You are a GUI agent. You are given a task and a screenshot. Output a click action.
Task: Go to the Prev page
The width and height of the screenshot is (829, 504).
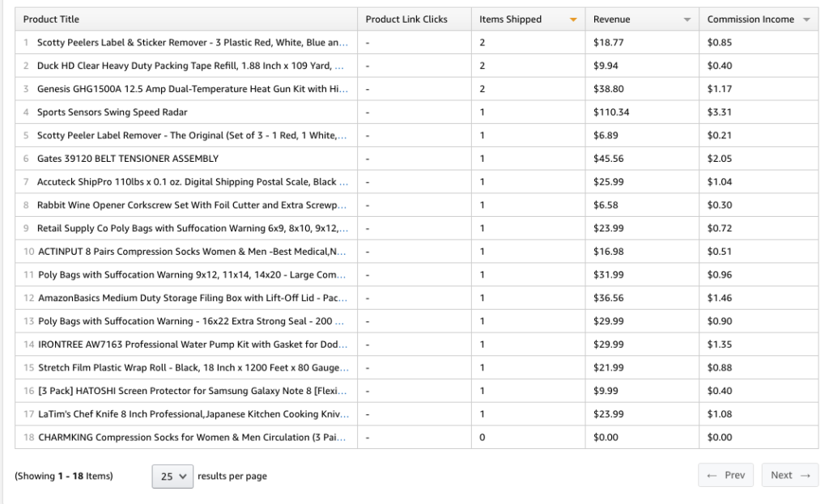725,475
